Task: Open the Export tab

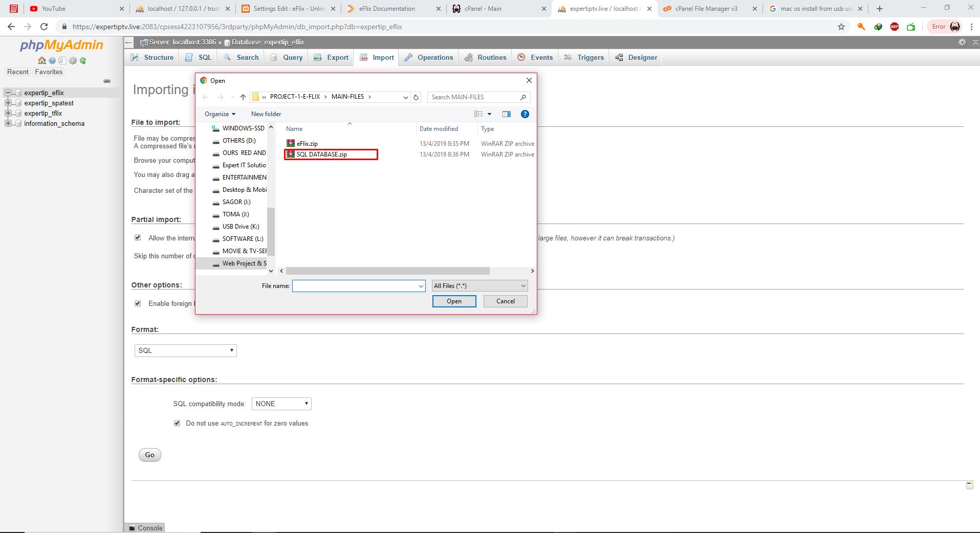Action: pos(331,57)
